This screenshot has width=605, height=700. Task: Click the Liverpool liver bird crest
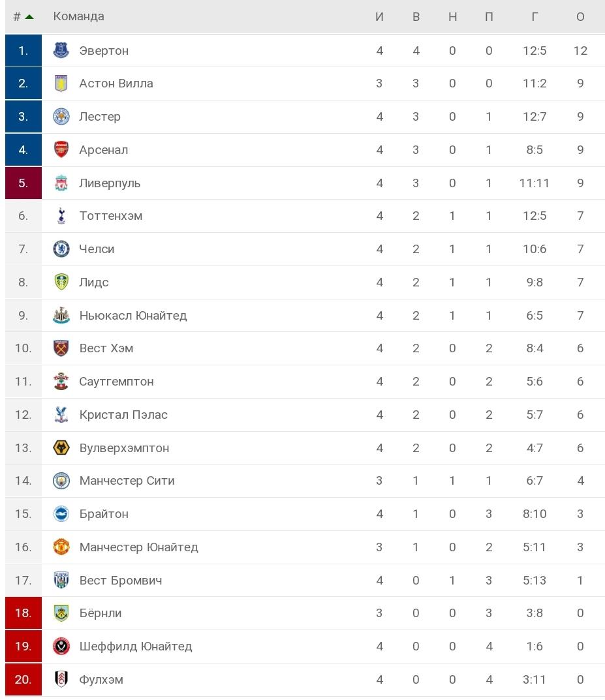[x=60, y=183]
